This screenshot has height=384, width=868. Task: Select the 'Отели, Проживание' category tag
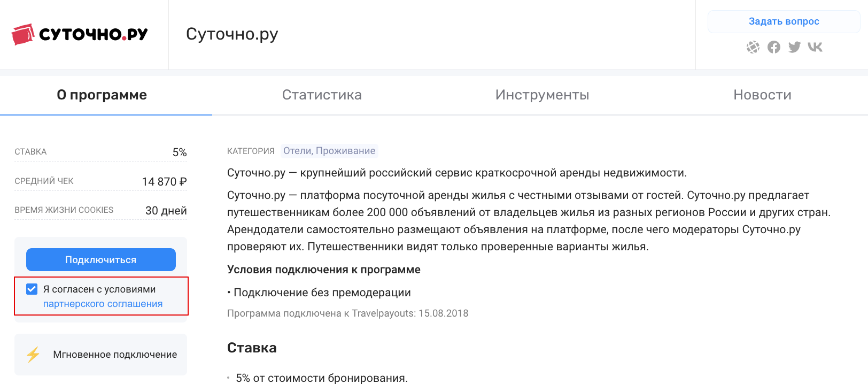click(x=329, y=151)
